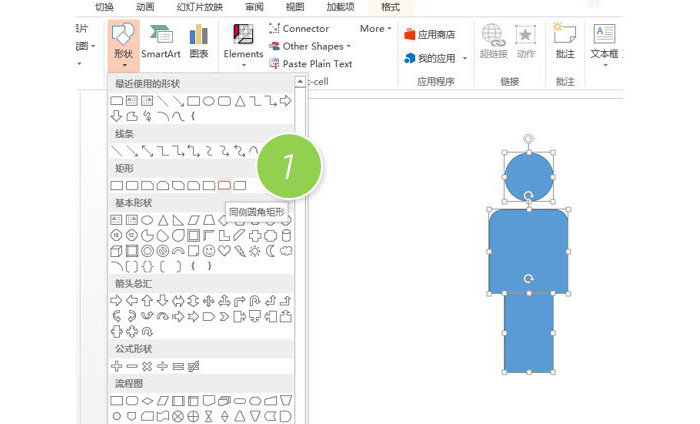The image size is (700, 424).
Task: Pick the moon shape in 基本形状
Action: [x=271, y=251]
